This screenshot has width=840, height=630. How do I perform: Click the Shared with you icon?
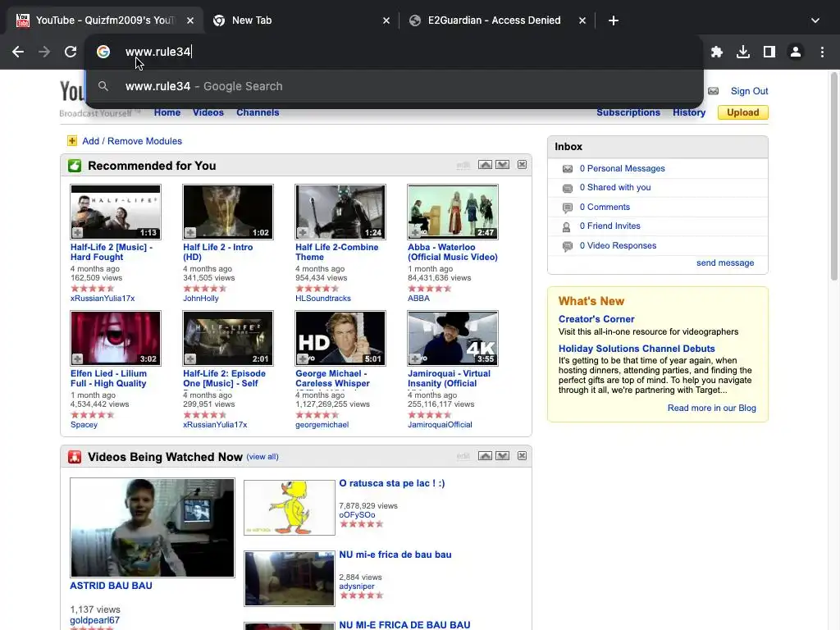point(568,188)
